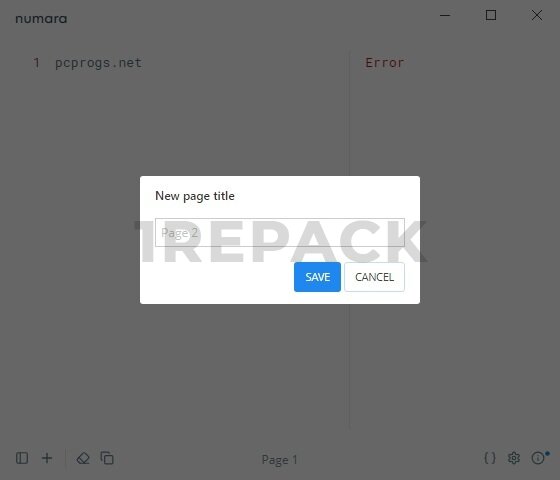Click the New page title heading

click(195, 196)
